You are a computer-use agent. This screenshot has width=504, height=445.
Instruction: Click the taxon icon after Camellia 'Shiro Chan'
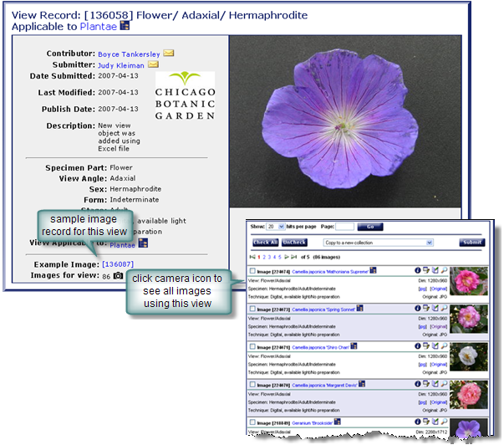[354, 345]
